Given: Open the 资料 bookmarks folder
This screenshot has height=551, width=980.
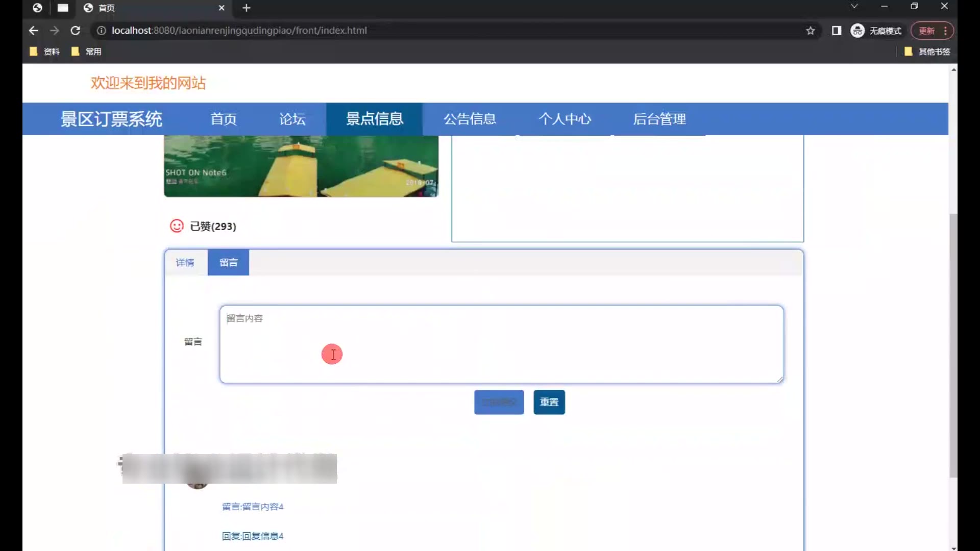Looking at the screenshot, I should tap(45, 52).
